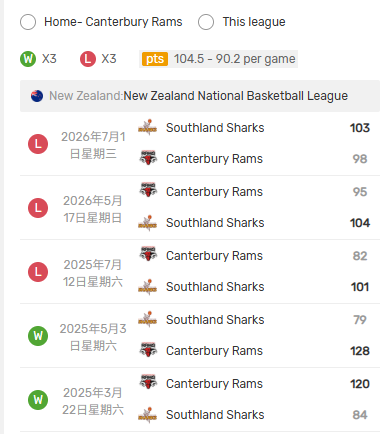Click the L badge for the 2025年7月12日 match

click(38, 272)
